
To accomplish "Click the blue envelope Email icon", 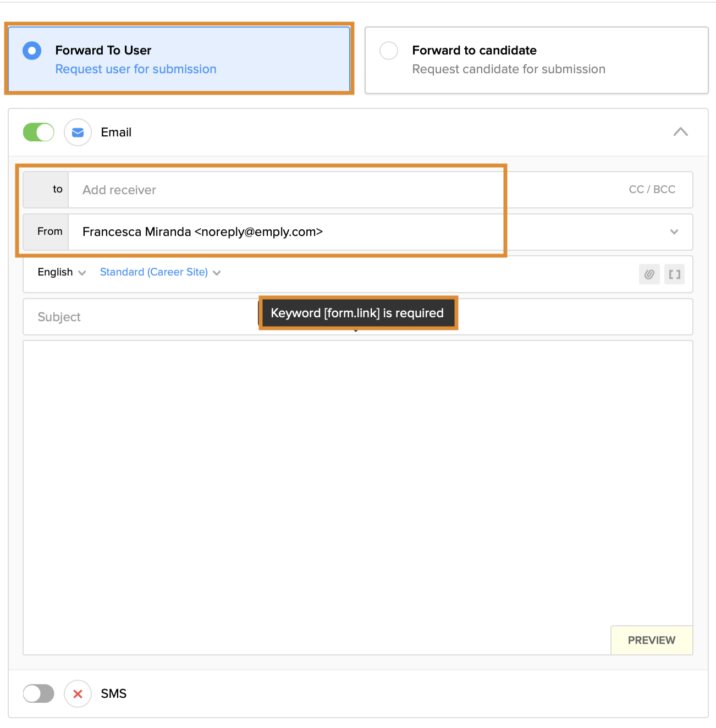I will (78, 133).
